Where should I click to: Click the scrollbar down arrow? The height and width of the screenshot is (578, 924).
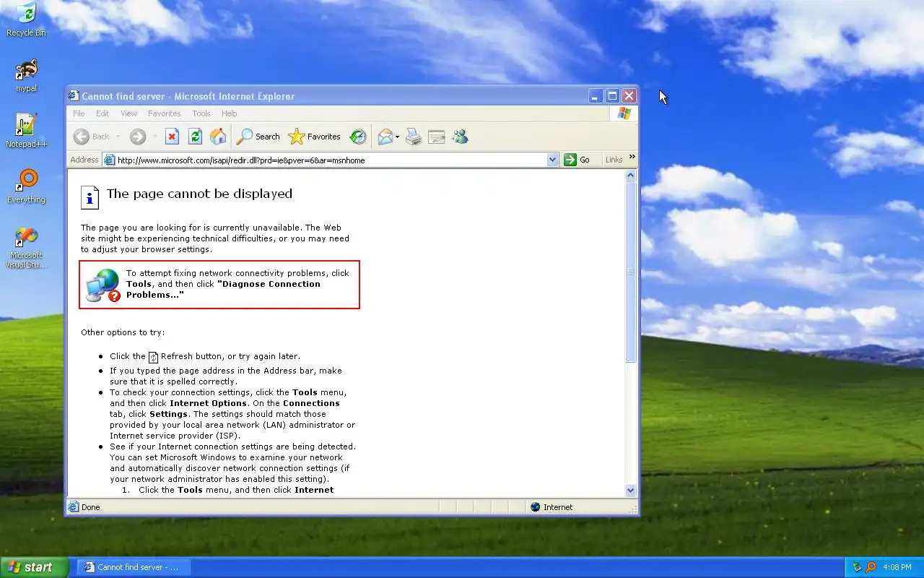[631, 490]
